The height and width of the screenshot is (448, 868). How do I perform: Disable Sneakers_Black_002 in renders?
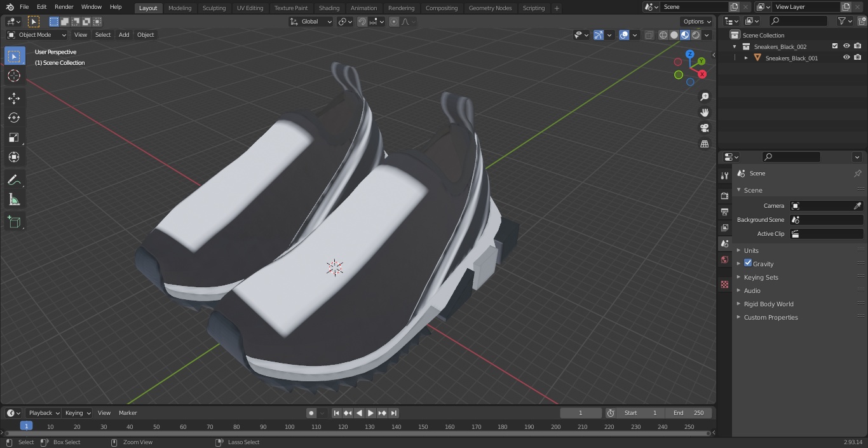click(858, 46)
